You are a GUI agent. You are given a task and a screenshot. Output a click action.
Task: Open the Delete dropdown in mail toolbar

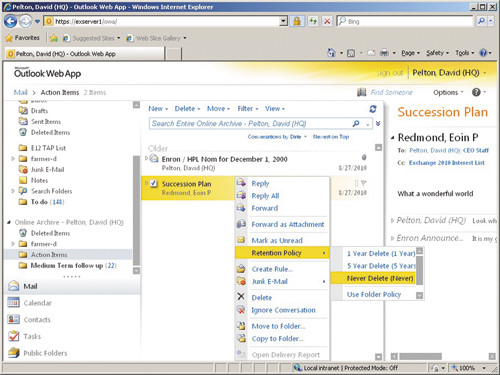click(187, 109)
